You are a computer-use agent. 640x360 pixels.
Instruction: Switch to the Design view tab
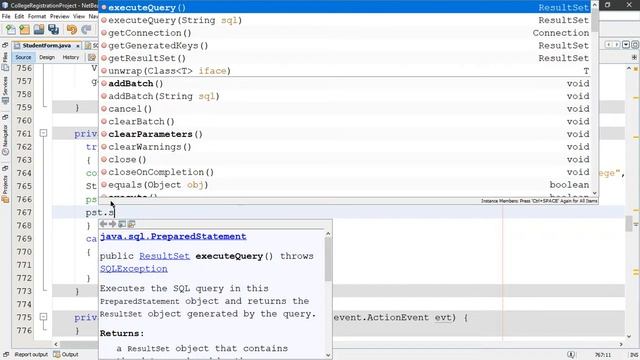pyautogui.click(x=47, y=58)
